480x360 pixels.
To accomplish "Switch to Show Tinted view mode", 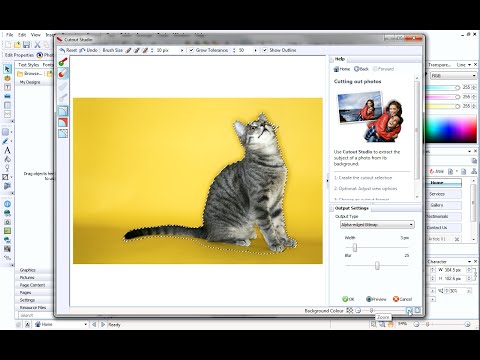I will (63, 122).
